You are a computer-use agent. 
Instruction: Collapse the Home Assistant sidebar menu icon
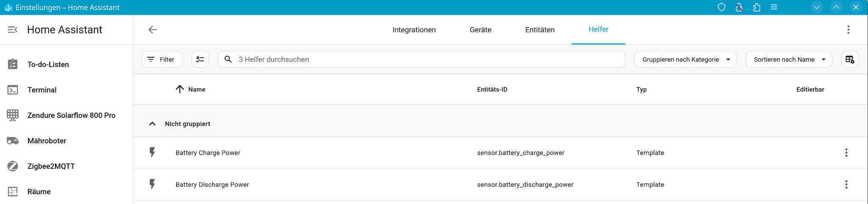point(13,30)
